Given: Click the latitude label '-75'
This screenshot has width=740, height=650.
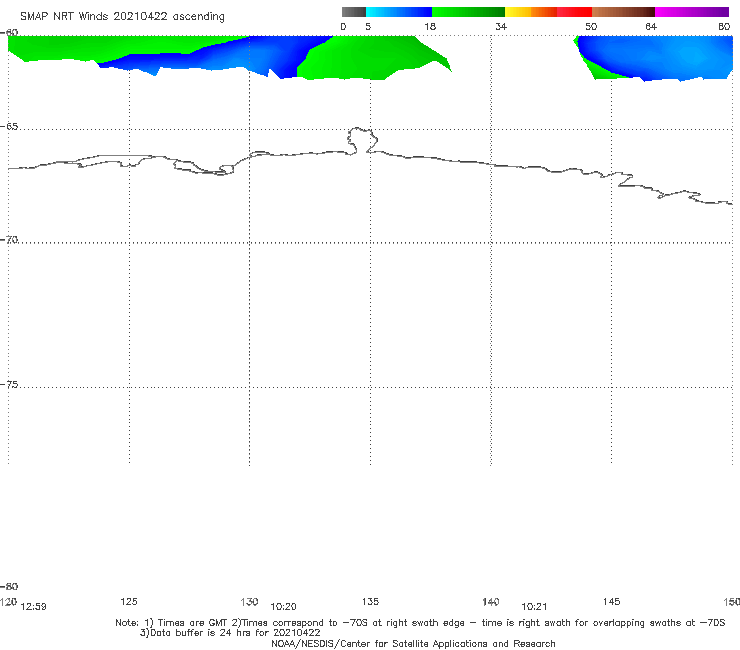Looking at the screenshot, I should 9,385.
